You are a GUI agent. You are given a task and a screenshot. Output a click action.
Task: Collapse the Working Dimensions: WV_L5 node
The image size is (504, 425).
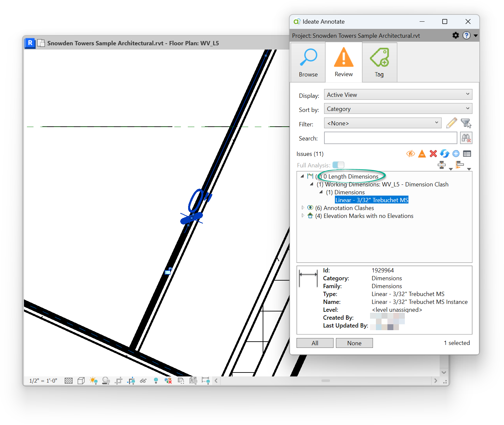pyautogui.click(x=311, y=184)
